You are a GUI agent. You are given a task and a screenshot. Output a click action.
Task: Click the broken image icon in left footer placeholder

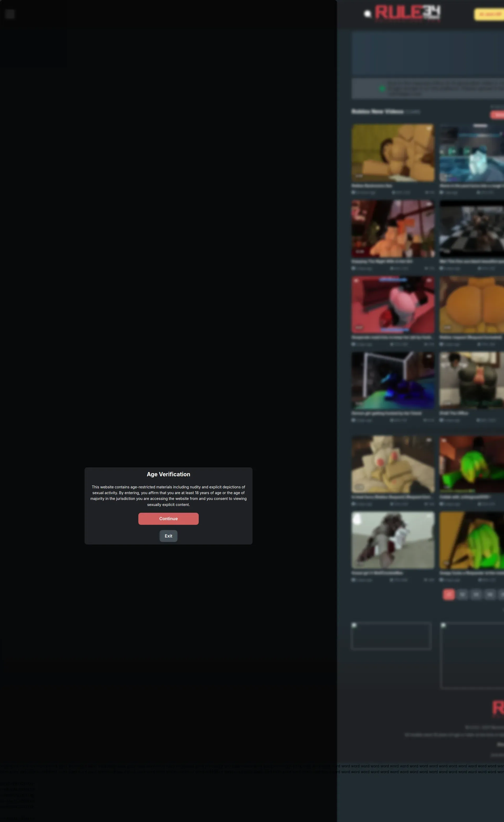pos(354,625)
